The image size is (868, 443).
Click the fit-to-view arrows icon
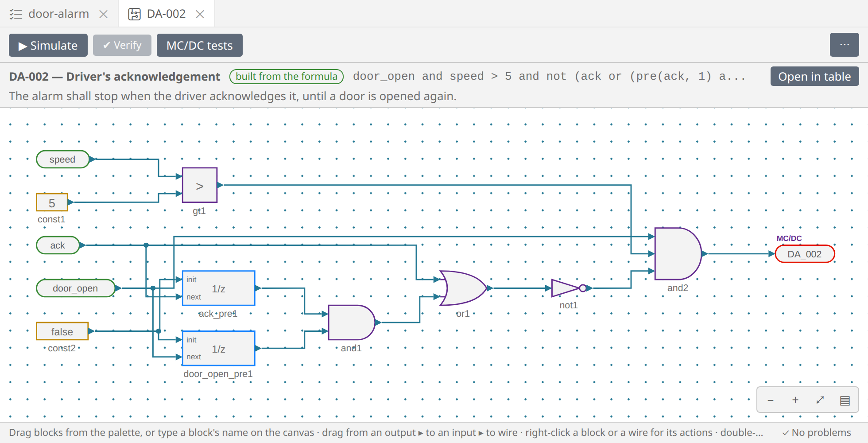[820, 400]
